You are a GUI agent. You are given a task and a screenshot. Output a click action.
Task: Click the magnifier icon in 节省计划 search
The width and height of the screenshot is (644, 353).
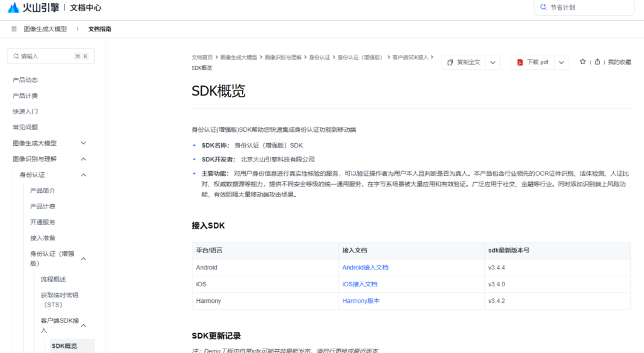[543, 8]
